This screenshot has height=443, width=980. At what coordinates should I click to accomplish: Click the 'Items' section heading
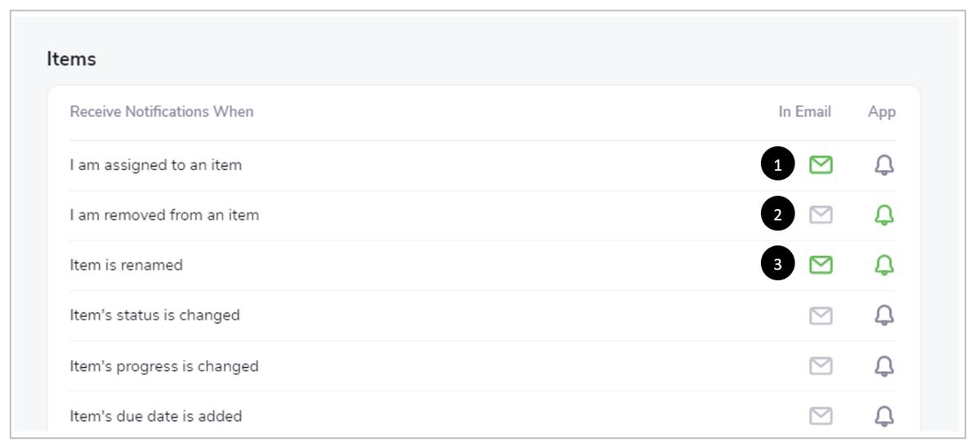pyautogui.click(x=71, y=60)
